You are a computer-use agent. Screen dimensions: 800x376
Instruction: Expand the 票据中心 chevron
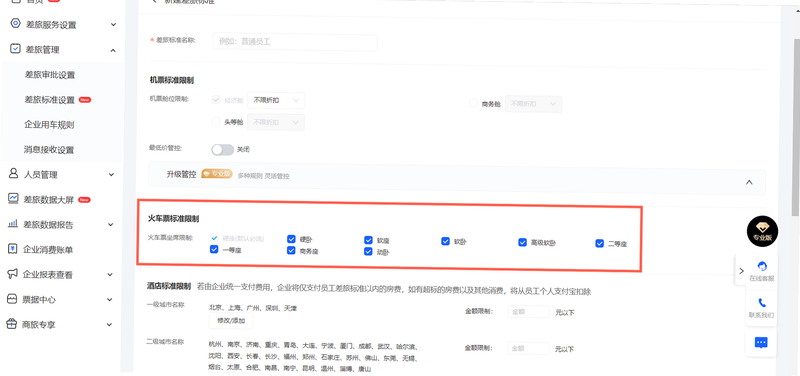point(109,300)
